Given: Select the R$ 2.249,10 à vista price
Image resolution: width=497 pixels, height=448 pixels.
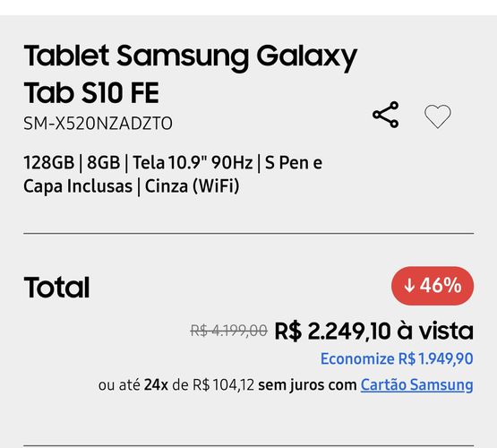Looking at the screenshot, I should pyautogui.click(x=374, y=331).
